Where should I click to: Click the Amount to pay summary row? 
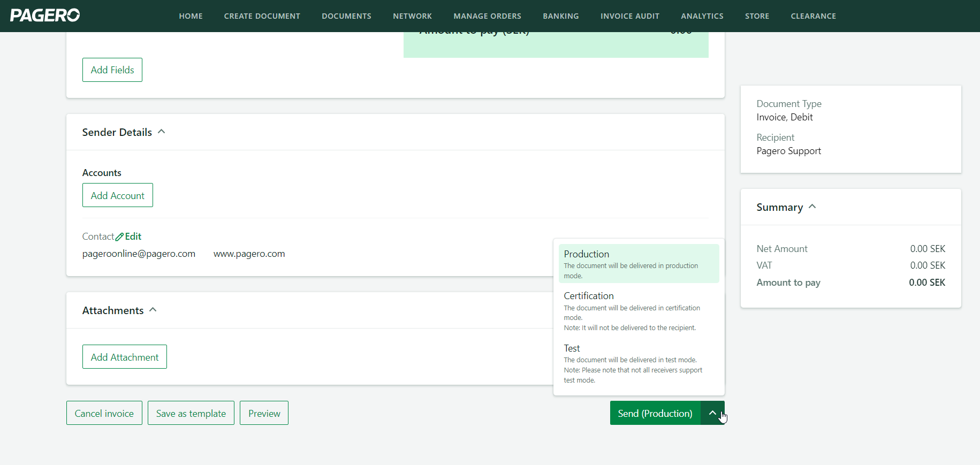tap(850, 283)
